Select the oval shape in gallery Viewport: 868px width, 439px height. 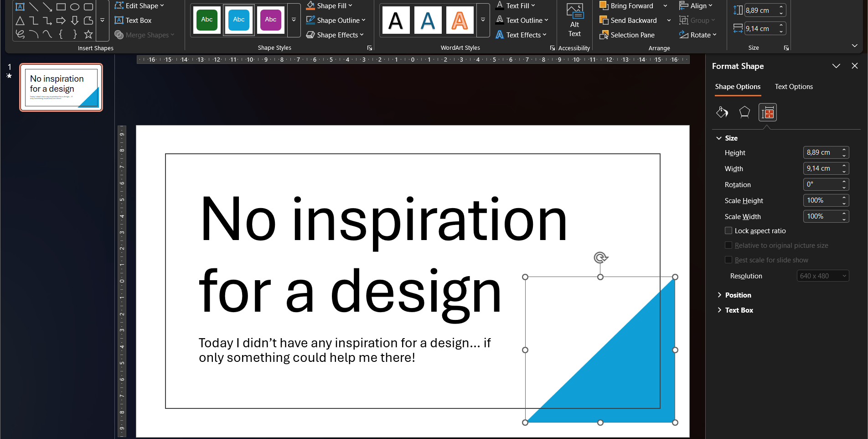tap(75, 7)
